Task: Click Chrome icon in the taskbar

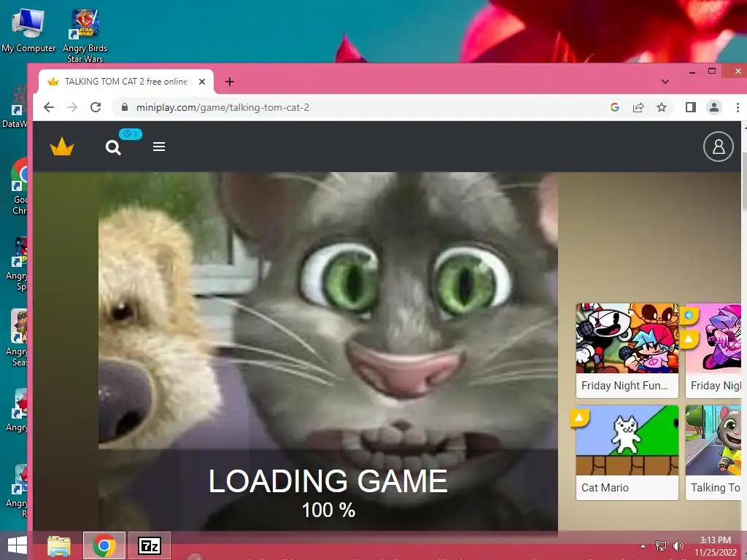Action: 104,545
